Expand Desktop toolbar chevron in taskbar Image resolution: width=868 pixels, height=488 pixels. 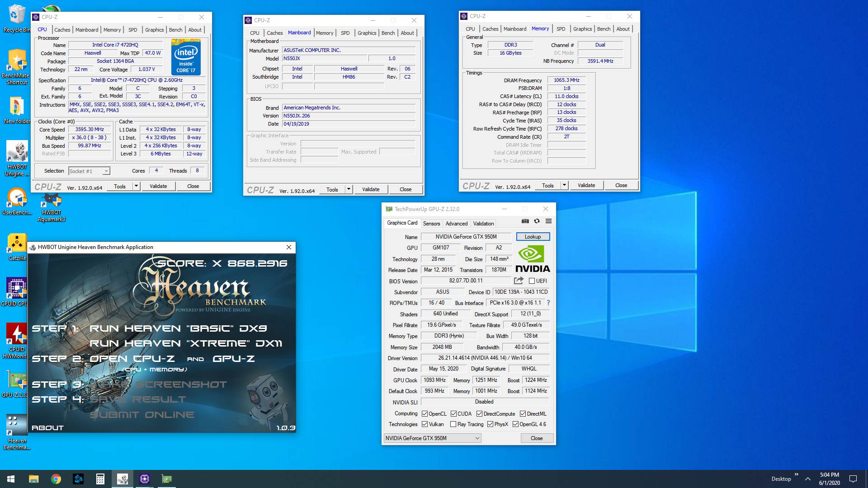coord(796,474)
